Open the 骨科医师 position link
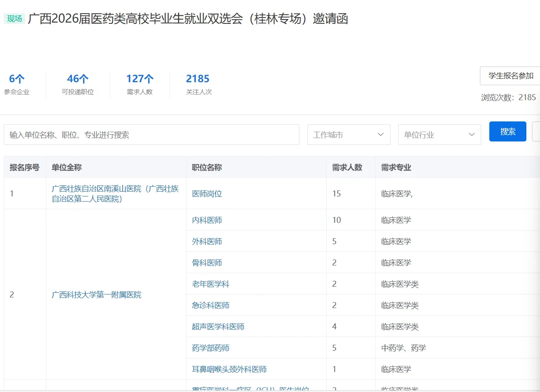Viewport: 540px width, 392px height. click(x=207, y=262)
